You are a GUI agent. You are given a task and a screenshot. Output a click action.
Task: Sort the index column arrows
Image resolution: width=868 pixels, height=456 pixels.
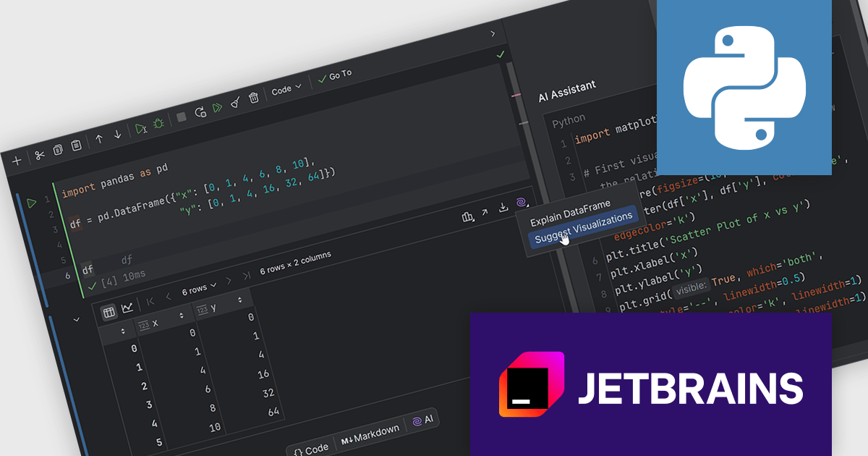tap(123, 332)
